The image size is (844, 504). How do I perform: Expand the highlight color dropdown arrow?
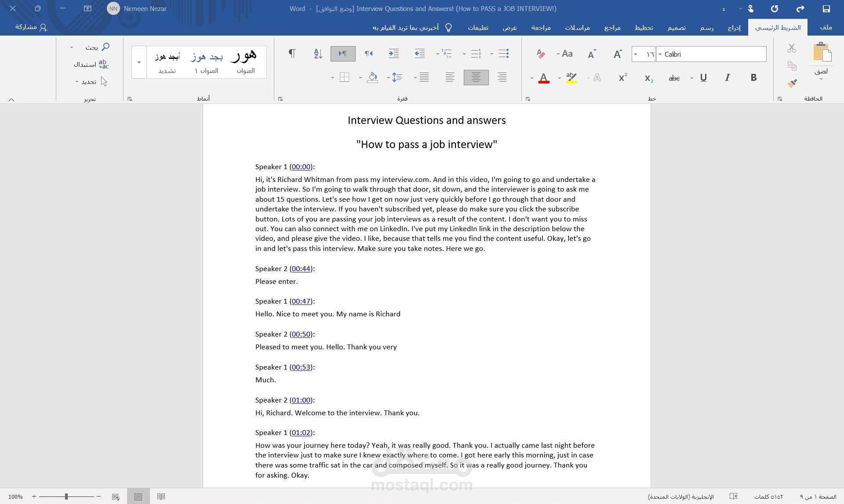[560, 78]
